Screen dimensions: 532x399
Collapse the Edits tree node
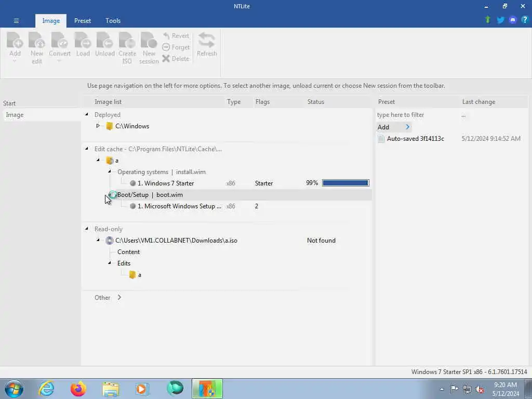click(x=109, y=262)
